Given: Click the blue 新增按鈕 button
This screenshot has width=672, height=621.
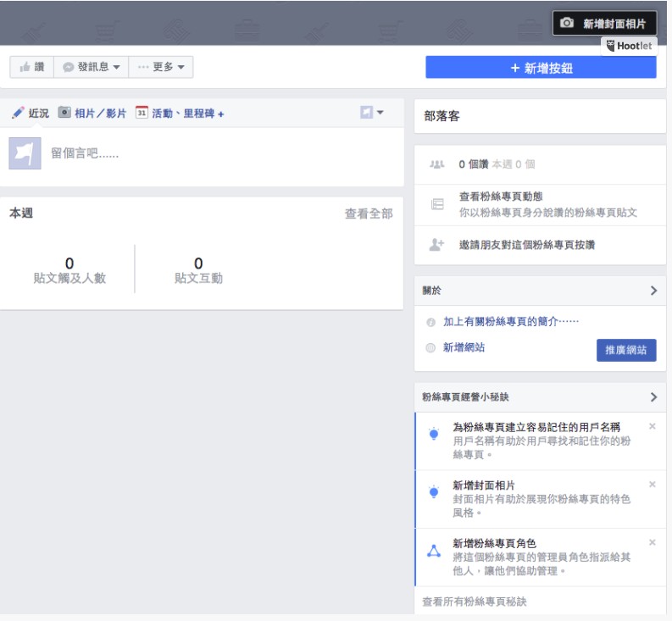Looking at the screenshot, I should 541,68.
